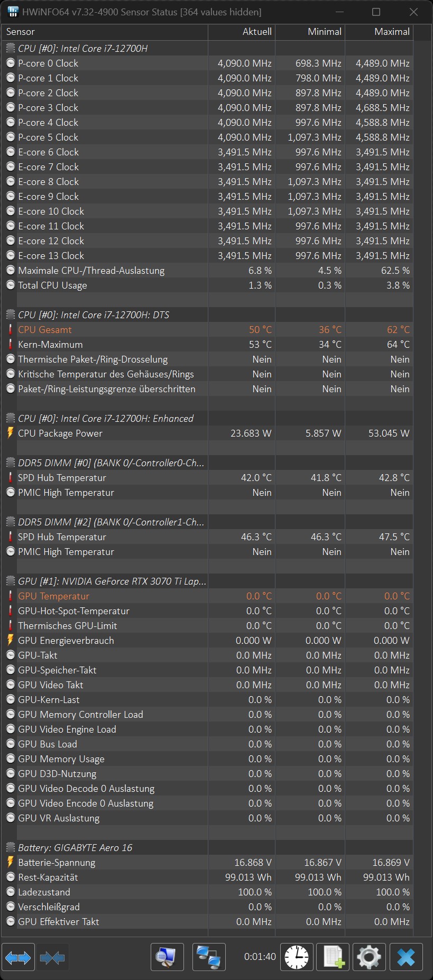Screen dimensions: 433x980
Task: Select the Maximale CPU-/Thread-Auslastung row
Action: (207, 270)
